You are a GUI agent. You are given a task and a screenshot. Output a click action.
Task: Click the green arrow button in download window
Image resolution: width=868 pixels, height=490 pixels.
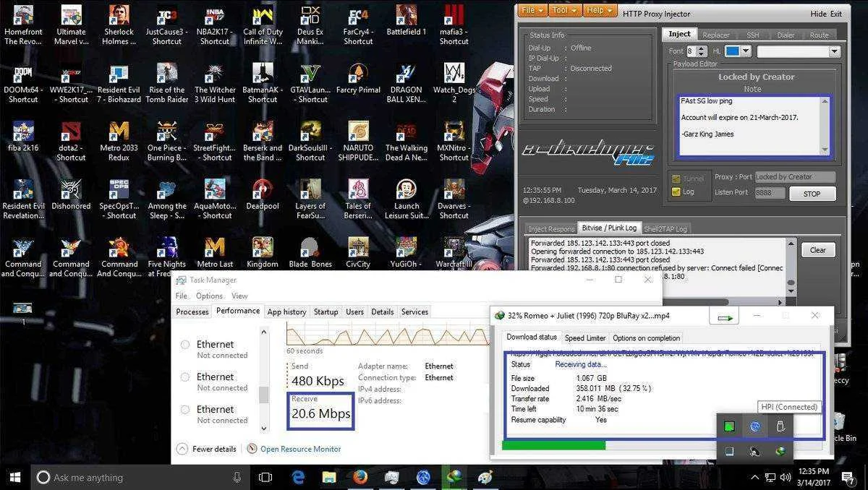coord(726,317)
